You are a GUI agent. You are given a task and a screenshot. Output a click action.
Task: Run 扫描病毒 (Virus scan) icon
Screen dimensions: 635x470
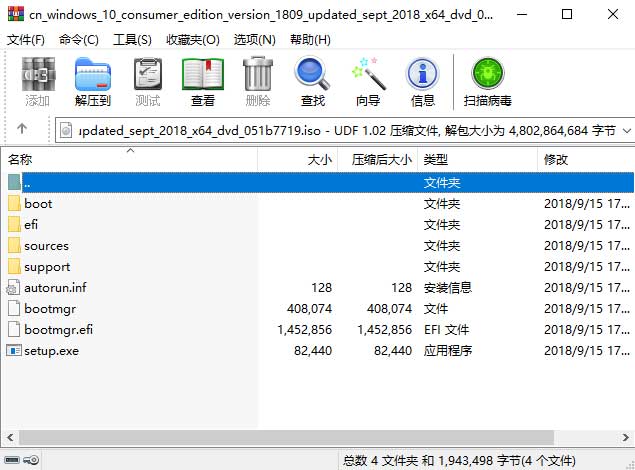coord(488,73)
